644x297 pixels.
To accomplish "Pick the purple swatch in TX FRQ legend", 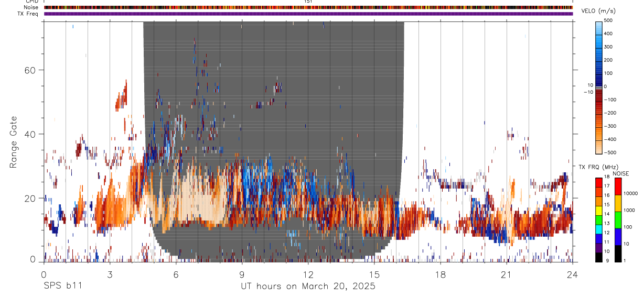I will coord(599,248).
